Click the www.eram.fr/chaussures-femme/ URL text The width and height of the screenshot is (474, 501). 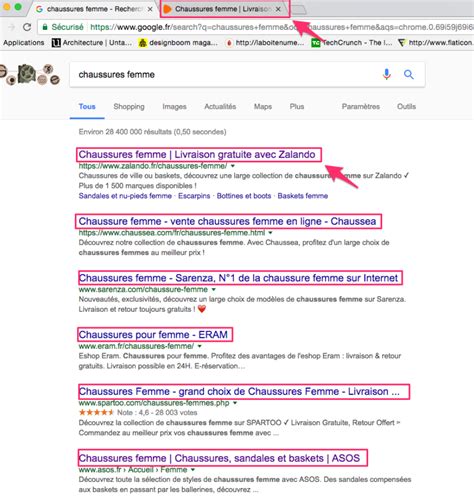[136, 346]
